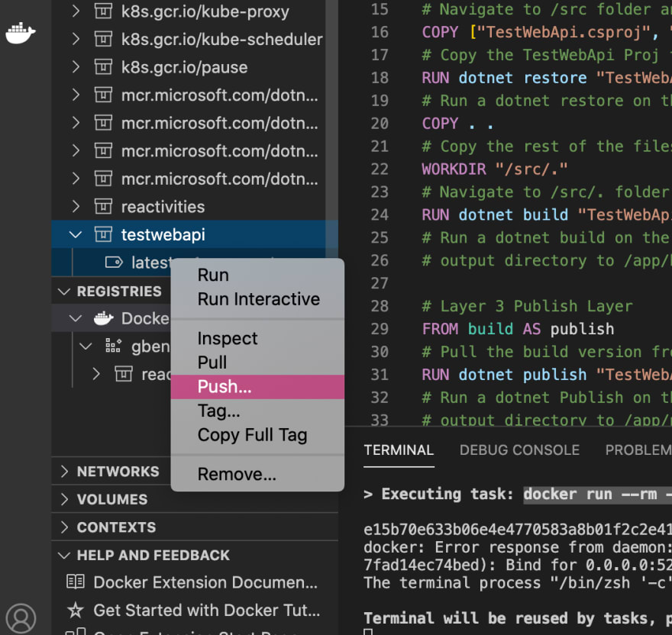This screenshot has height=635, width=672.
Task: Expand the NETWORKS section
Action: point(64,472)
